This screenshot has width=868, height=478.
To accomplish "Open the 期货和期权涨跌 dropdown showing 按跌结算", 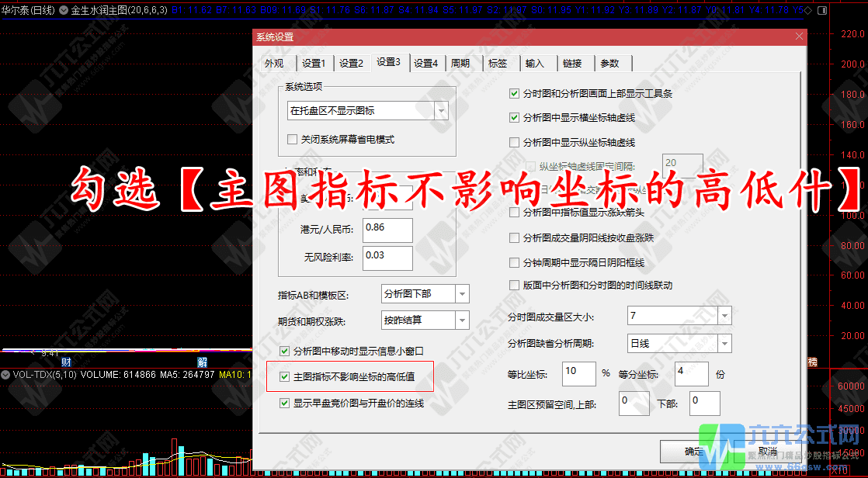I will pos(462,320).
